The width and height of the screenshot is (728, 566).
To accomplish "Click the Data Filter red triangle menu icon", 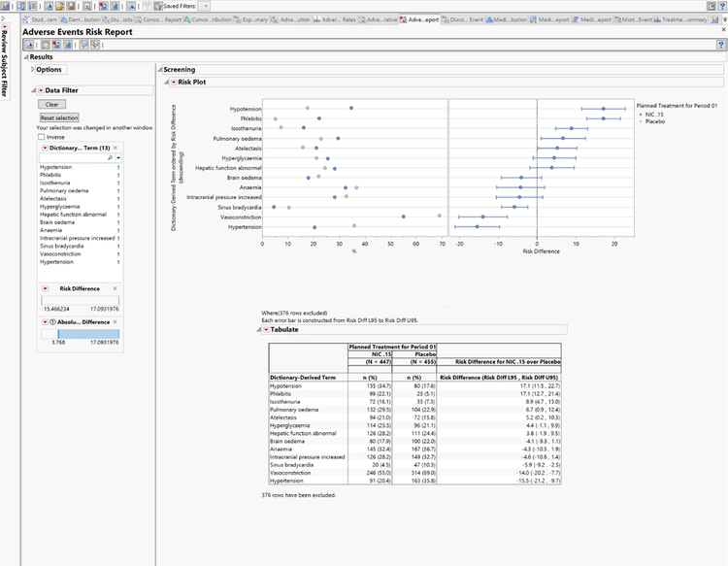I will 41,90.
